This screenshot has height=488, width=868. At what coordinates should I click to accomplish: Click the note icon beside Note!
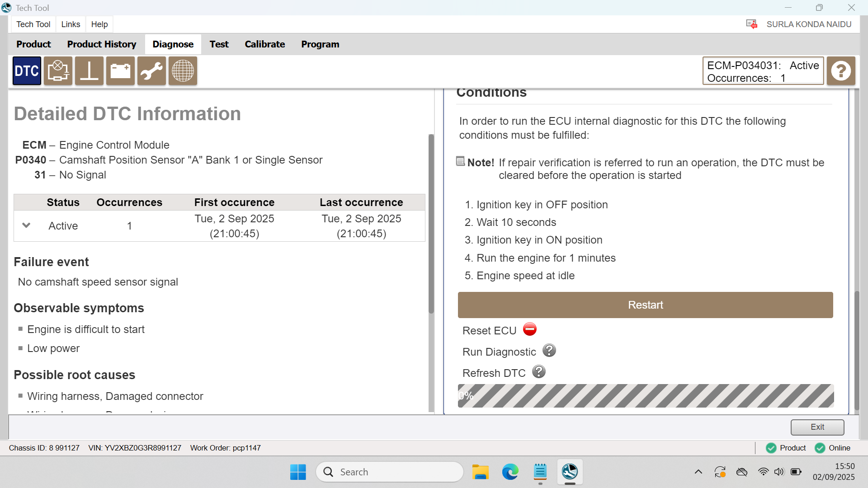coord(460,161)
